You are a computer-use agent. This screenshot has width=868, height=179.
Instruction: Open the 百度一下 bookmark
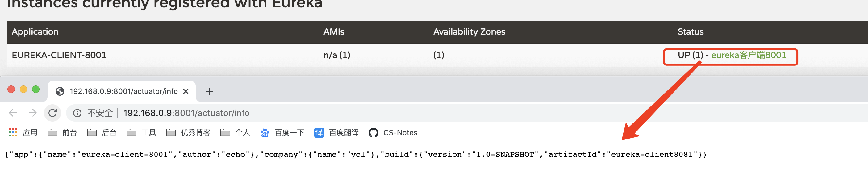[282, 133]
